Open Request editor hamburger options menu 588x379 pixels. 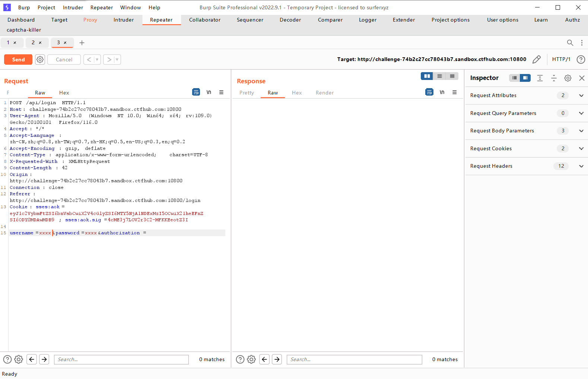221,92
